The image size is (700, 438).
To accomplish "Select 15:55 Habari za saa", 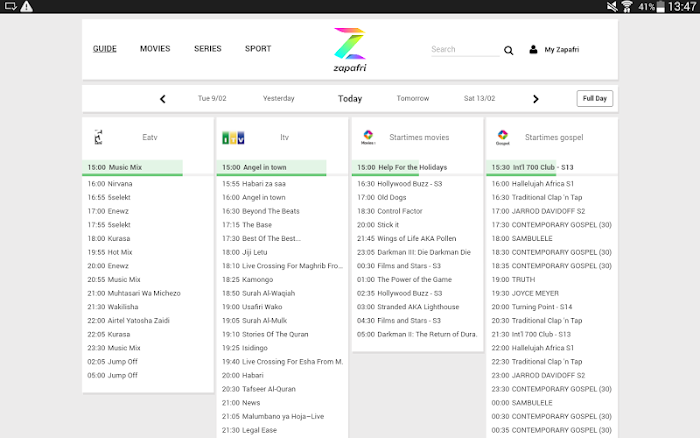I will click(x=254, y=184).
